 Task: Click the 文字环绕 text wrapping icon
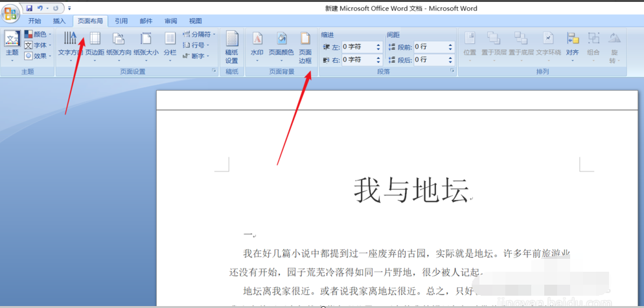tap(548, 38)
